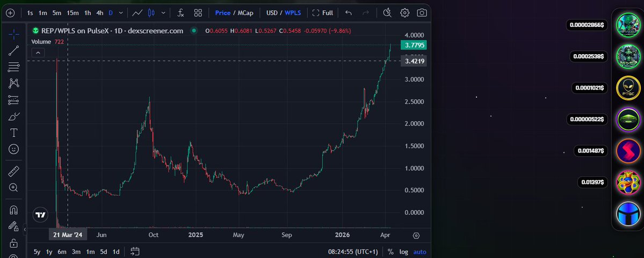Activate the zoom in tool
Viewport: 644px width, 258px height.
pyautogui.click(x=13, y=187)
